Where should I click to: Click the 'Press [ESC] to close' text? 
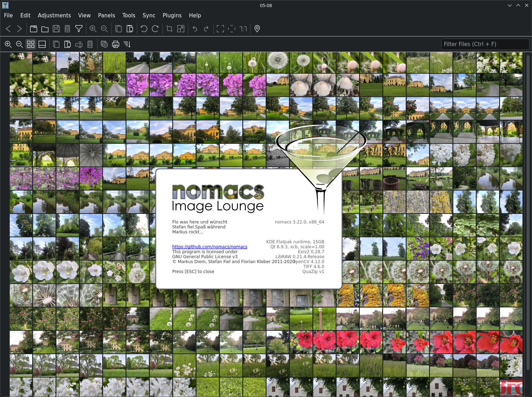coord(193,272)
